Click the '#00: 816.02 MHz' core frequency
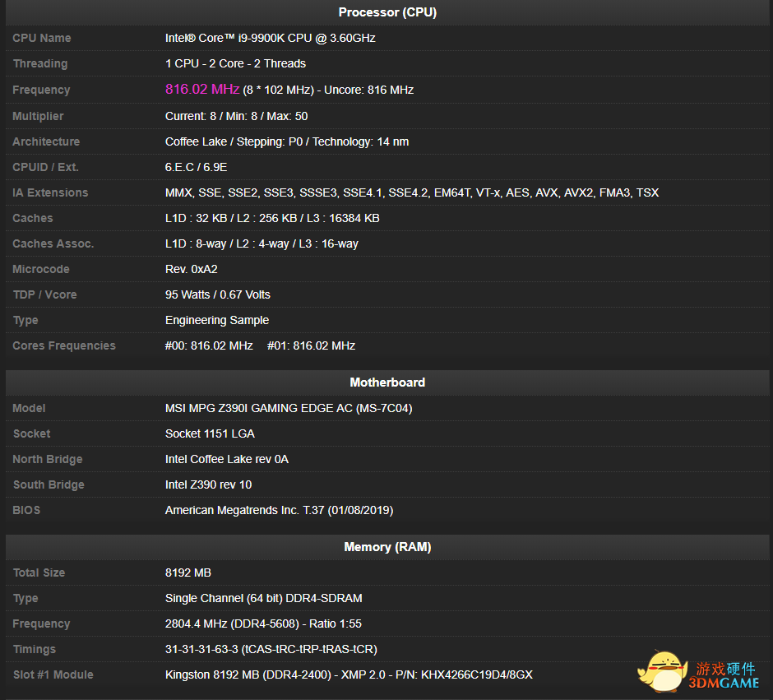Image resolution: width=773 pixels, height=700 pixels. point(209,345)
